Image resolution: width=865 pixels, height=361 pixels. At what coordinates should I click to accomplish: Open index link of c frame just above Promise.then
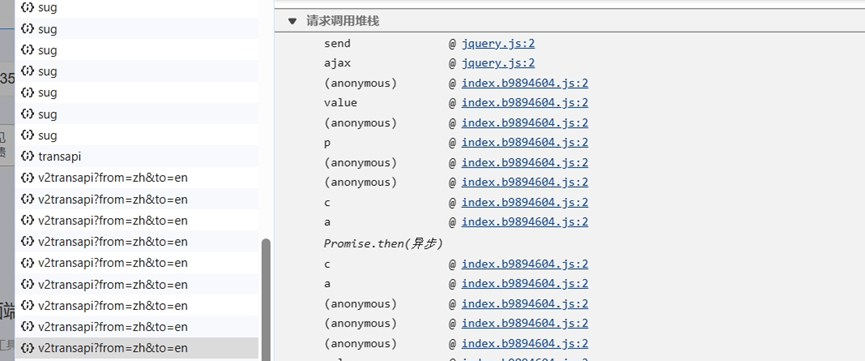tap(525, 203)
